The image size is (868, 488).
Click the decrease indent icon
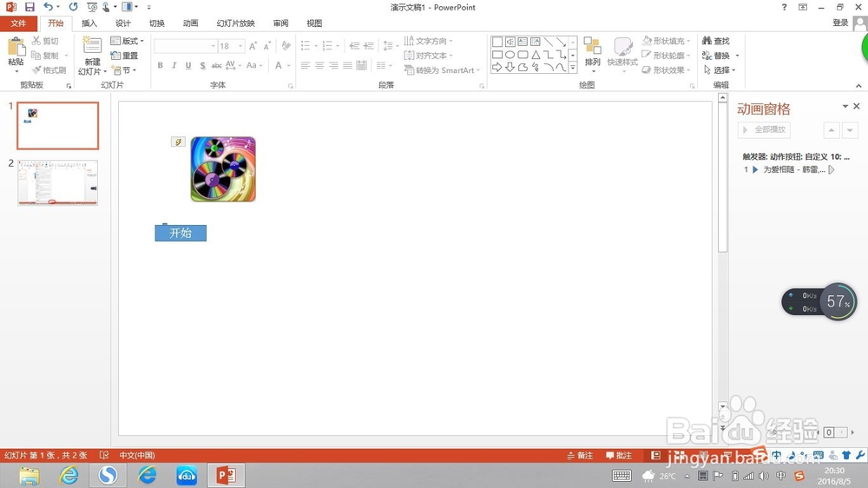point(354,45)
